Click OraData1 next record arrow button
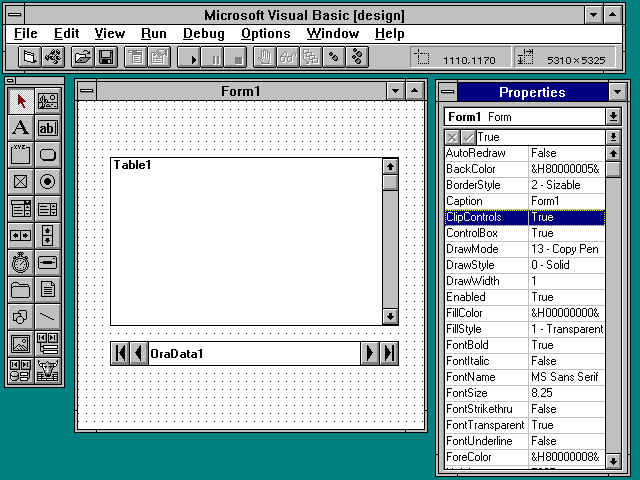This screenshot has width=640, height=480. (370, 353)
